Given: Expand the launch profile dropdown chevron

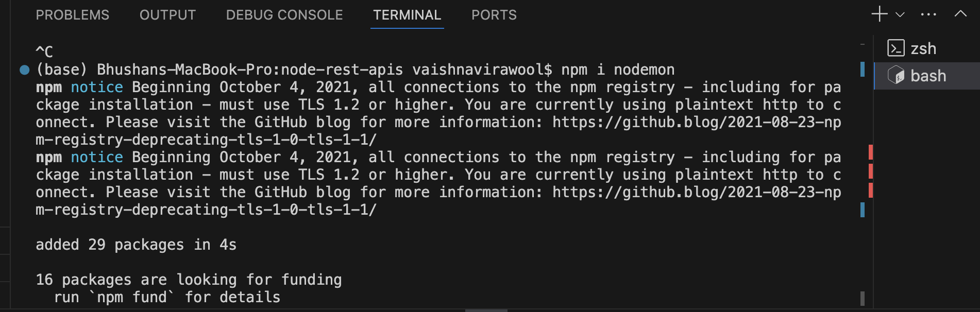Looking at the screenshot, I should 900,14.
